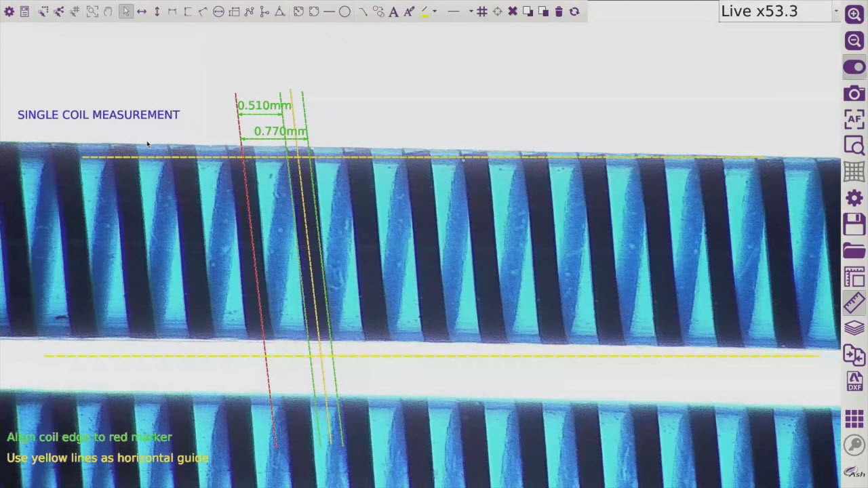Screen dimensions: 868x488
Task: Click the refresh arrows icon
Action: pos(574,12)
